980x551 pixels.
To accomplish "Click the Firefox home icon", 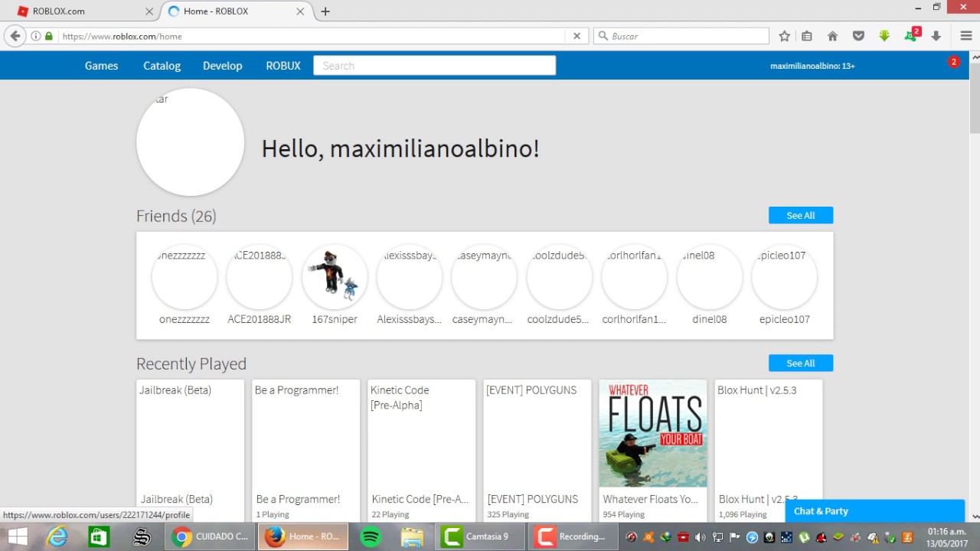I will point(832,36).
